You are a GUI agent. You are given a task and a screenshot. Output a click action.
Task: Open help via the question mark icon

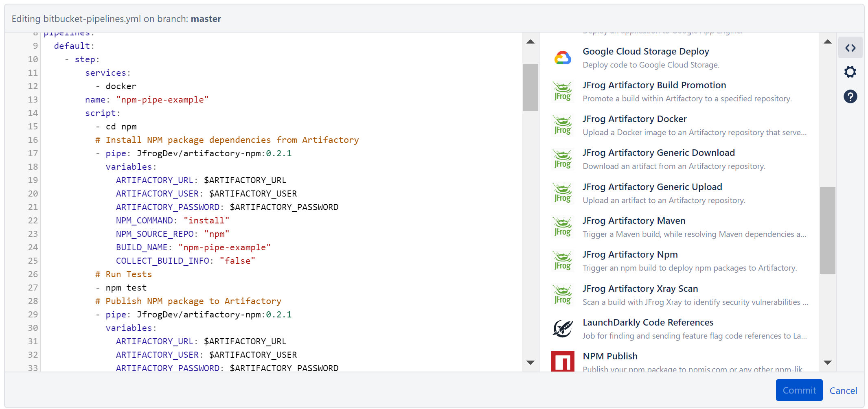click(x=850, y=96)
